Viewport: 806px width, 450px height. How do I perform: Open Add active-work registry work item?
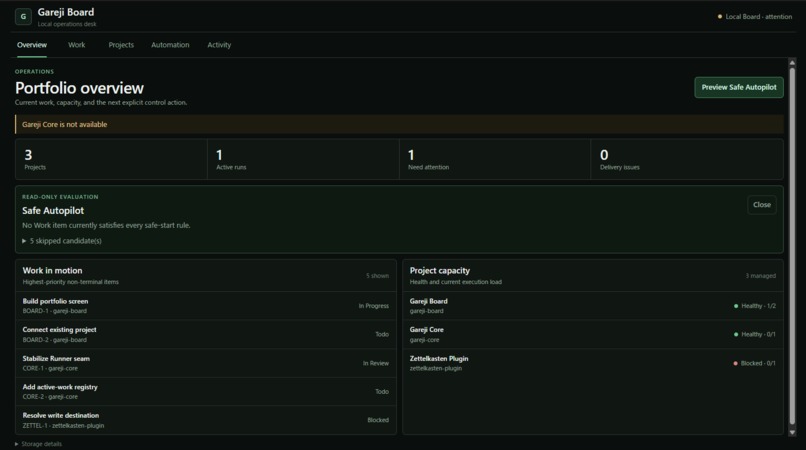point(206,391)
